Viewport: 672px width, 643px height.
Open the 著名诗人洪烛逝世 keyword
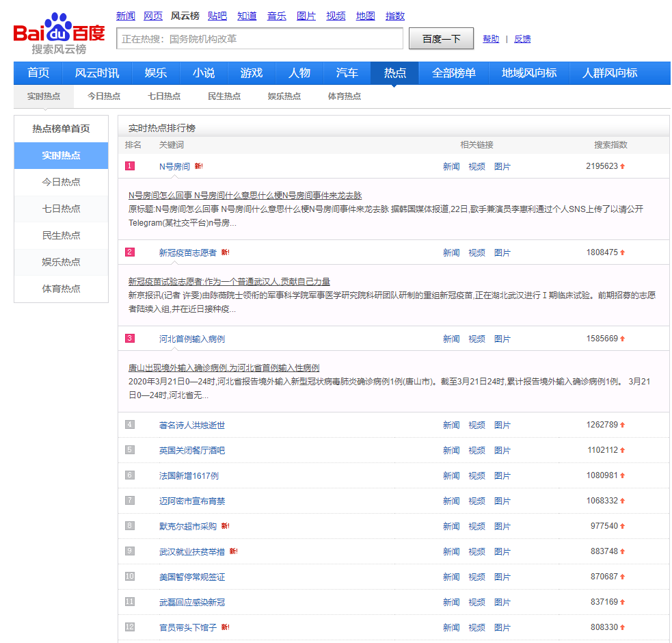192,425
